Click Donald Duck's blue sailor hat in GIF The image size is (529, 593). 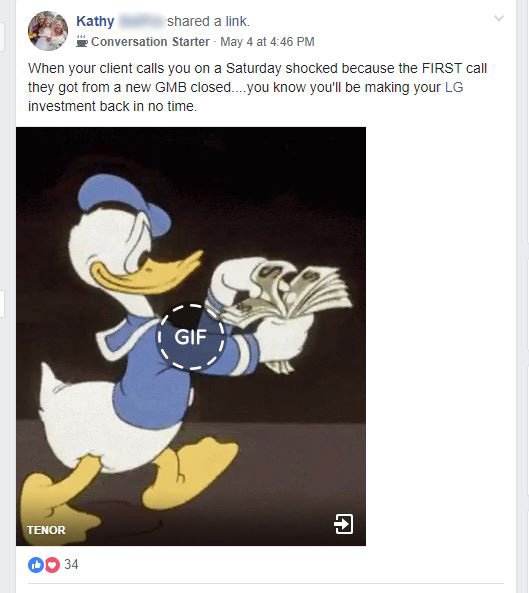[x=124, y=202]
